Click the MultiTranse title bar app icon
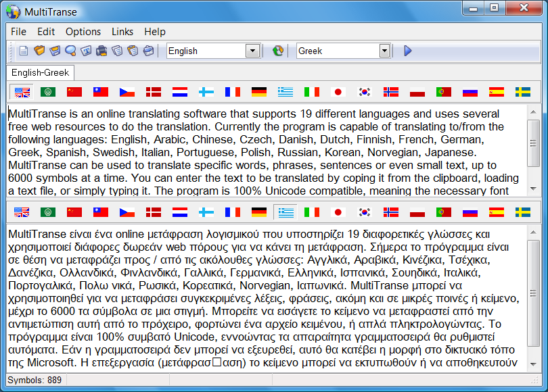This screenshot has height=392, width=548. 14,12
